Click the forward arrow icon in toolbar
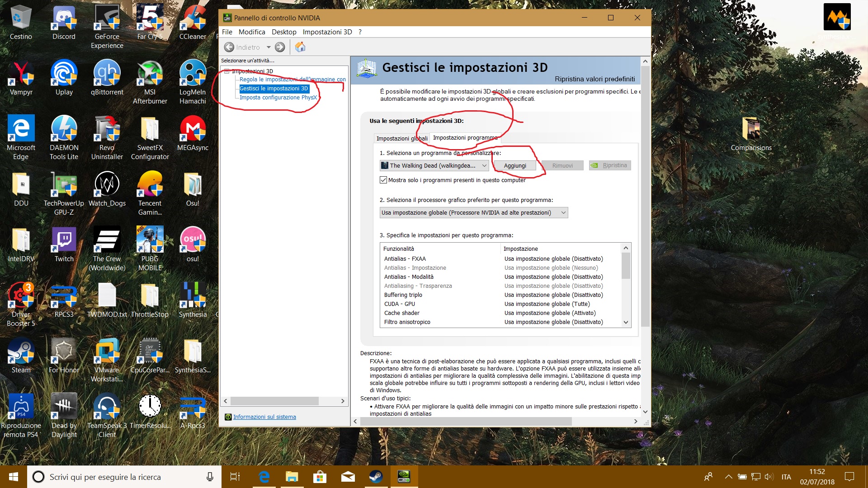The image size is (868, 488). (x=280, y=47)
